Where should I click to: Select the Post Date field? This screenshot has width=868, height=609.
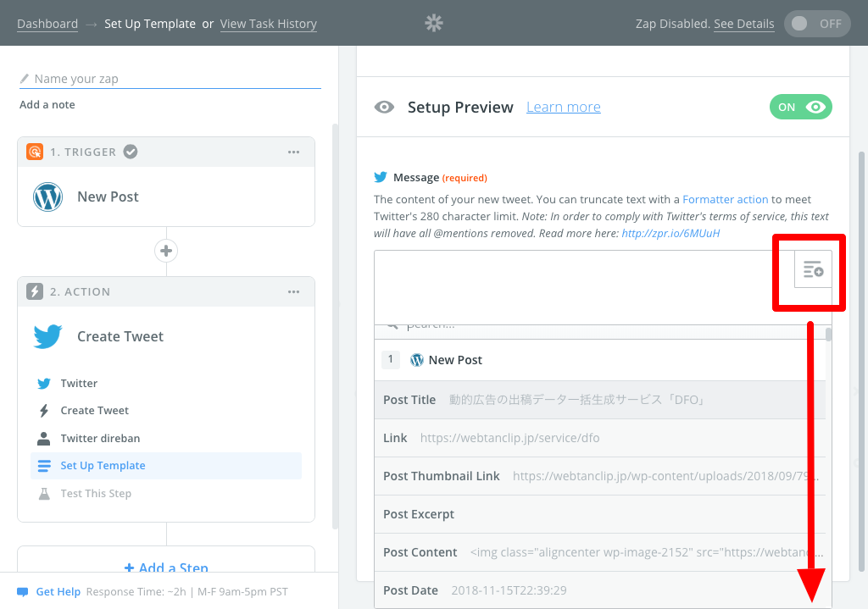point(600,590)
